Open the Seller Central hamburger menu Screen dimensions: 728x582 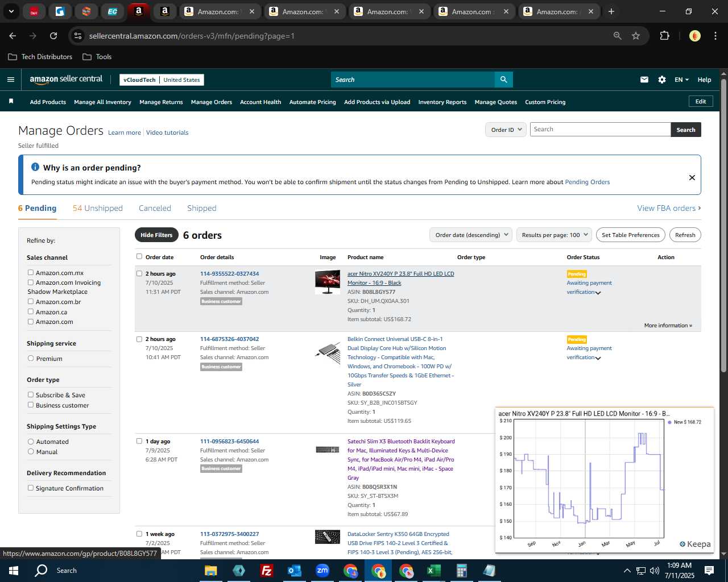coord(10,80)
